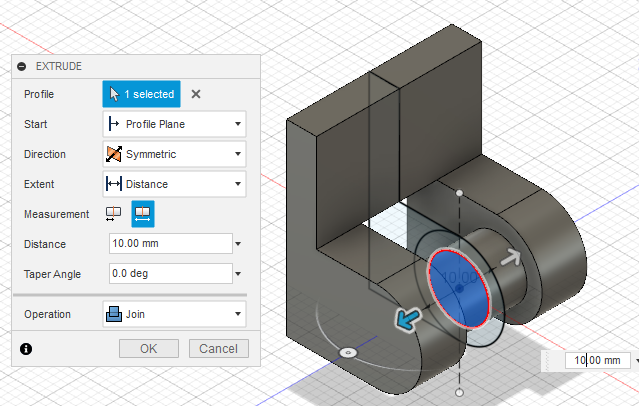Click the Distance field showing 10.00 mm
Viewport: 639px width, 406px height.
coord(171,243)
